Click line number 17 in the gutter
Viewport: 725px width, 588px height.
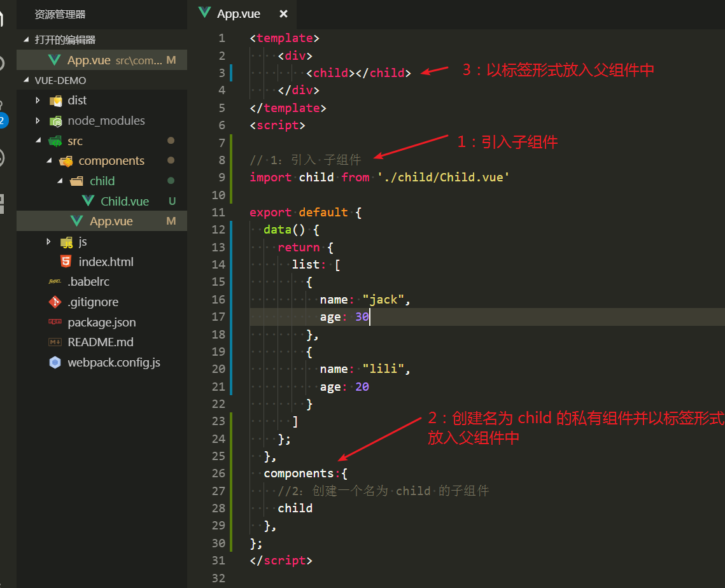pos(218,317)
